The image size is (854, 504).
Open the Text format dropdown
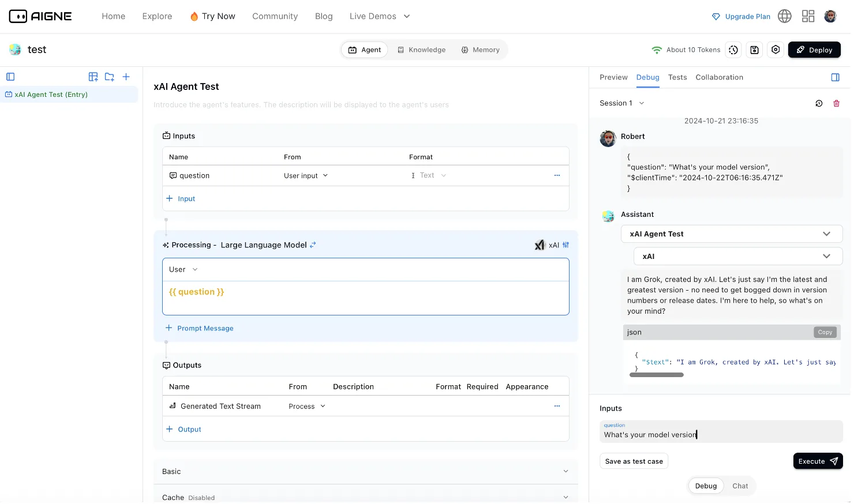[428, 175]
